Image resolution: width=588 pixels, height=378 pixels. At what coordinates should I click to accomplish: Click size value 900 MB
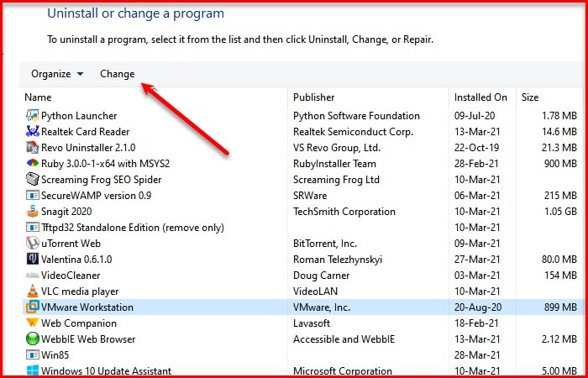560,164
